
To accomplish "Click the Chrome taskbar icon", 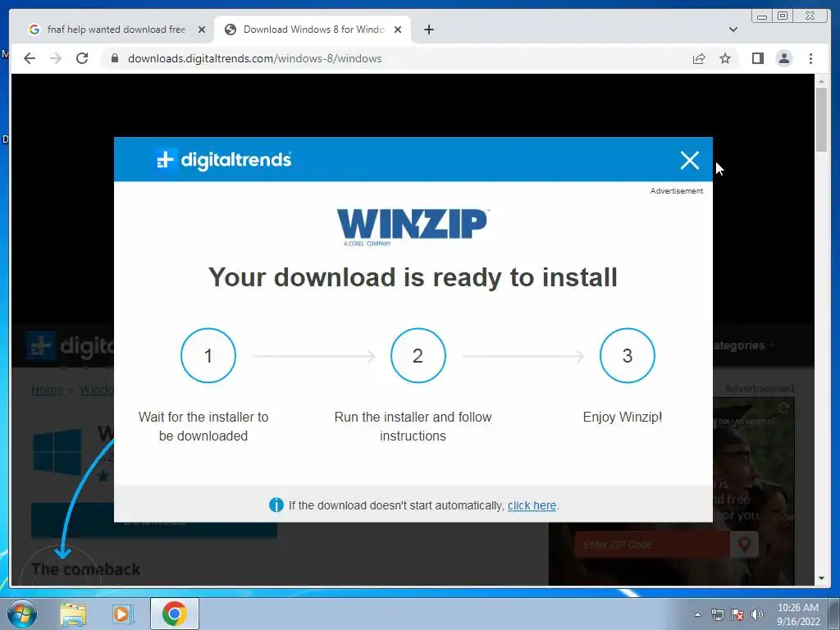I will 174,614.
